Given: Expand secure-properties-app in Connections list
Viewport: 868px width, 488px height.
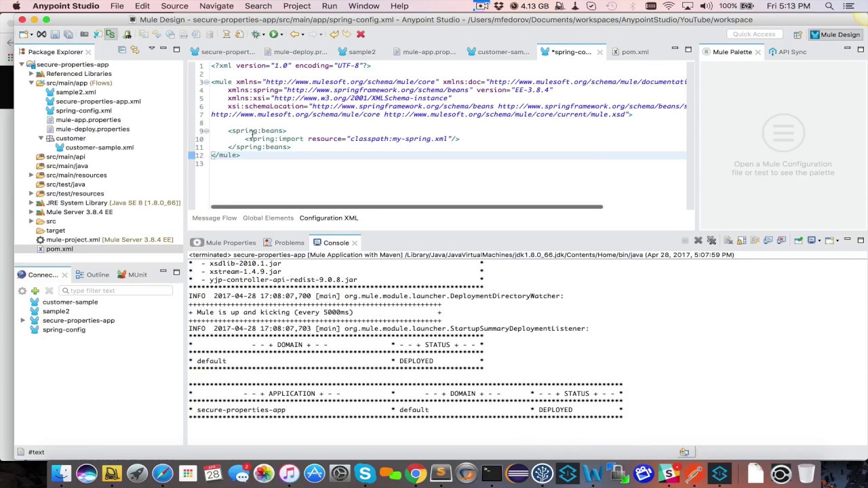Looking at the screenshot, I should [22, 321].
